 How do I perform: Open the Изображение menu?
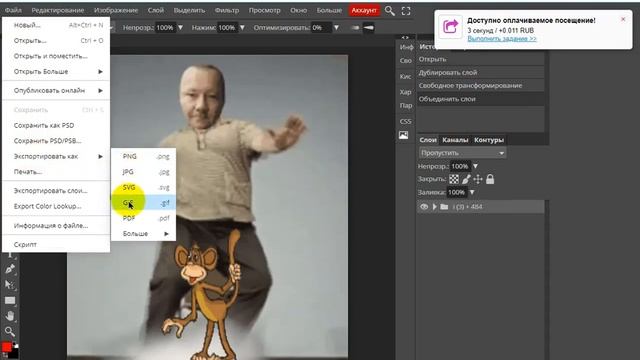(116, 10)
